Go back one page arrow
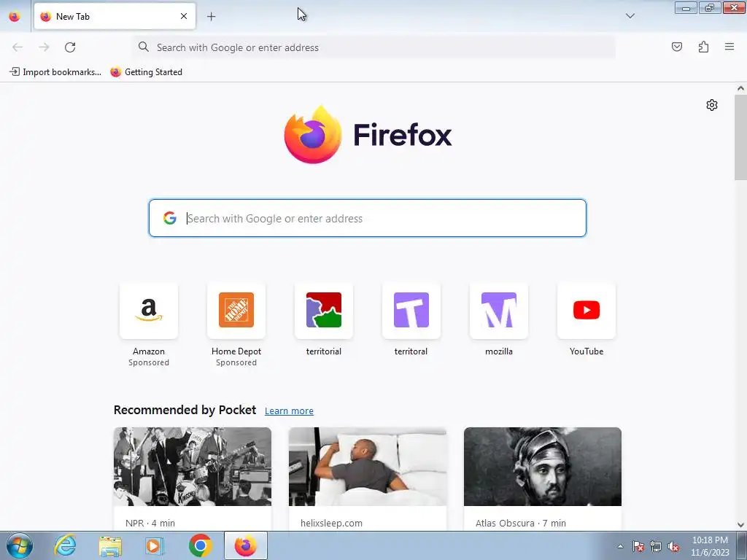 click(18, 47)
